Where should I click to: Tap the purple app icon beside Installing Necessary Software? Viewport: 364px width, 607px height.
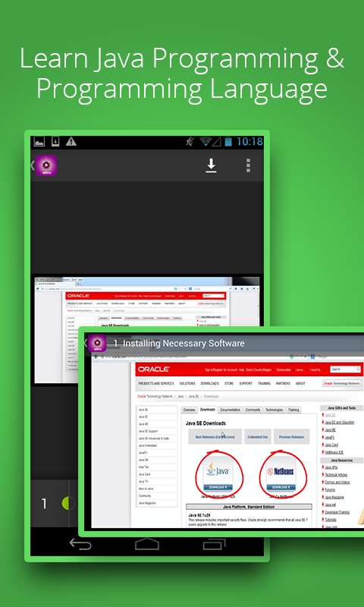pyautogui.click(x=97, y=343)
